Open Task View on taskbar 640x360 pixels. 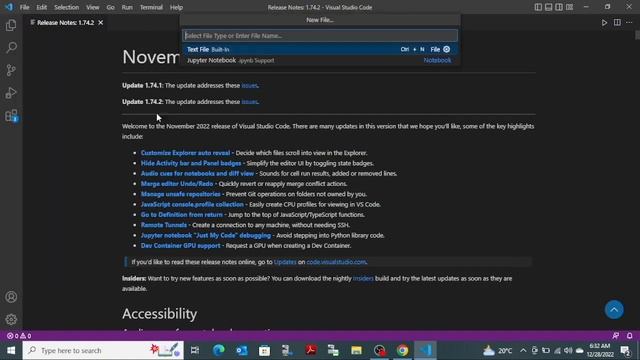(195, 351)
